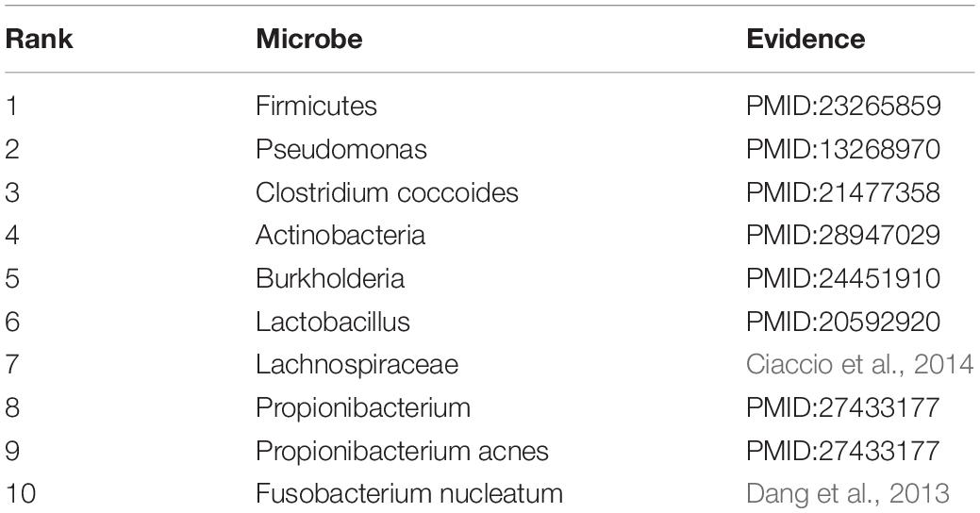The height and width of the screenshot is (513, 980).
Task: Select the Burkholderia microbe cell
Action: coord(330,278)
